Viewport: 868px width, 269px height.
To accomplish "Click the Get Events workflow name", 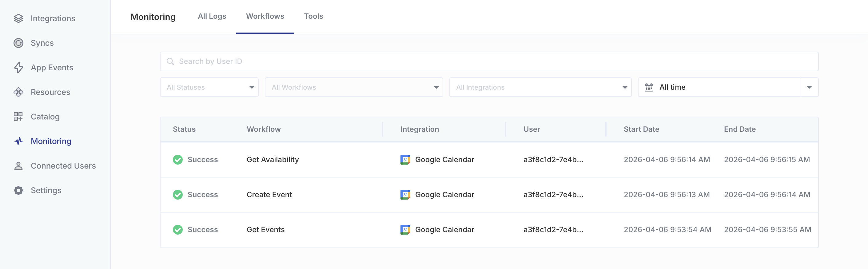I will pos(265,230).
